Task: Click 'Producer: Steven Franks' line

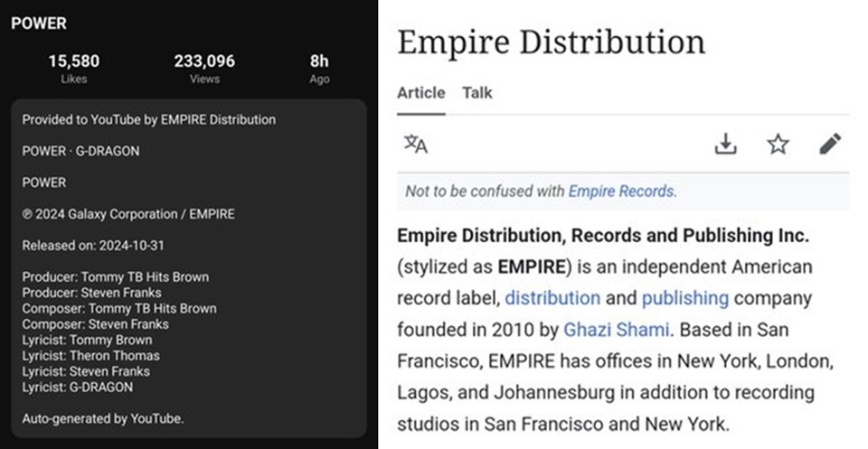Action: pyautogui.click(x=92, y=293)
